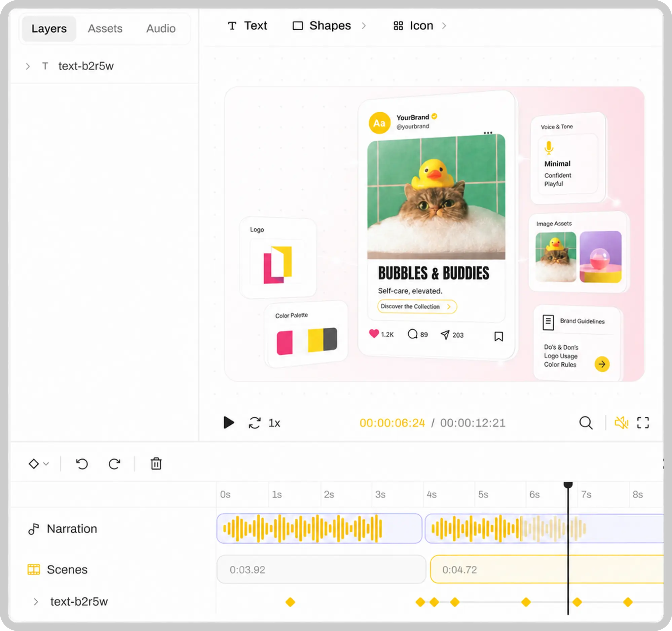
Task: Select the keyframe near 8s mark
Action: [x=628, y=602]
